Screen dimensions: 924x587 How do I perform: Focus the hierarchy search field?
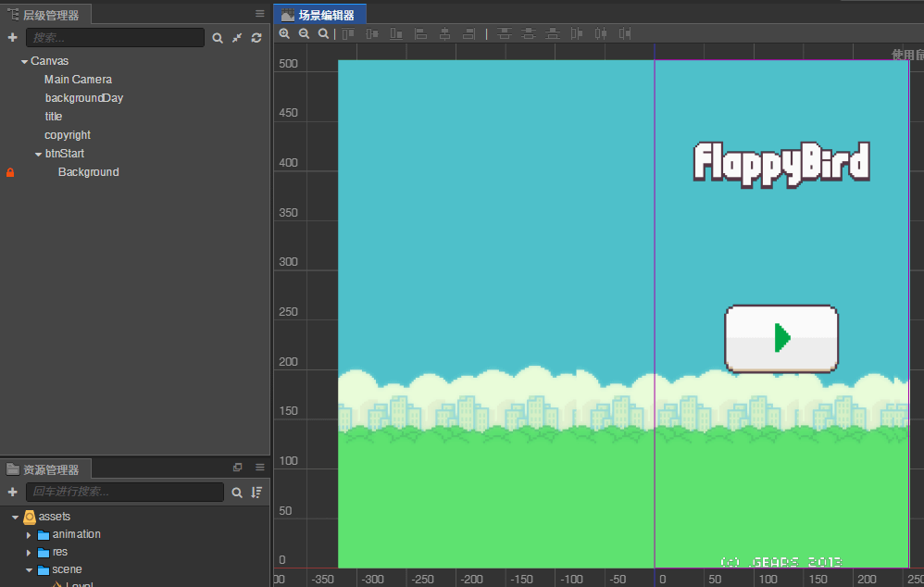(x=116, y=38)
